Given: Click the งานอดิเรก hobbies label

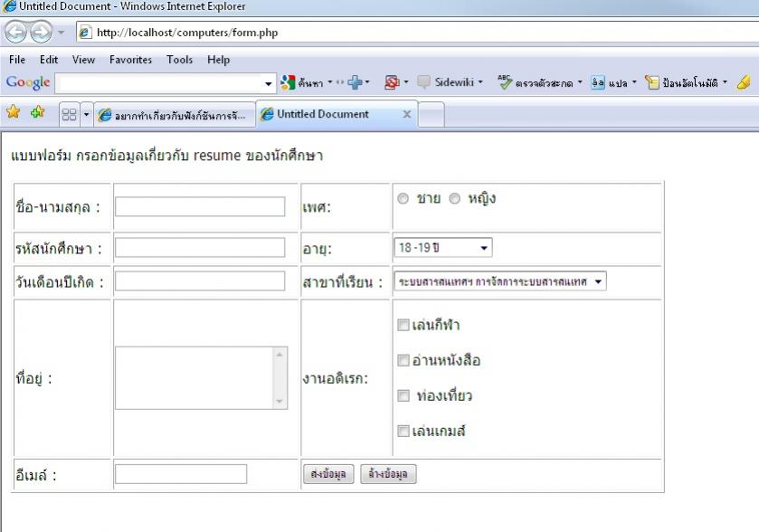Looking at the screenshot, I should [336, 378].
